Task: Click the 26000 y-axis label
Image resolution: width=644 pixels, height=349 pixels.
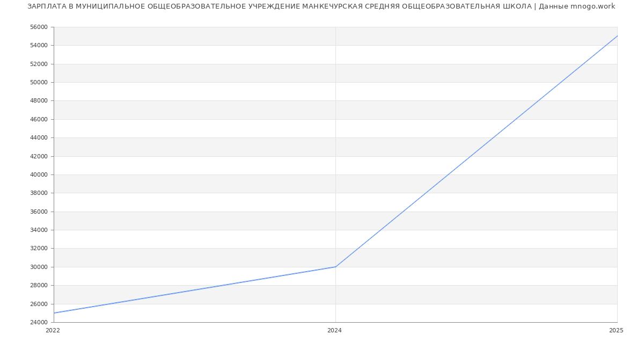Action: click(x=39, y=304)
